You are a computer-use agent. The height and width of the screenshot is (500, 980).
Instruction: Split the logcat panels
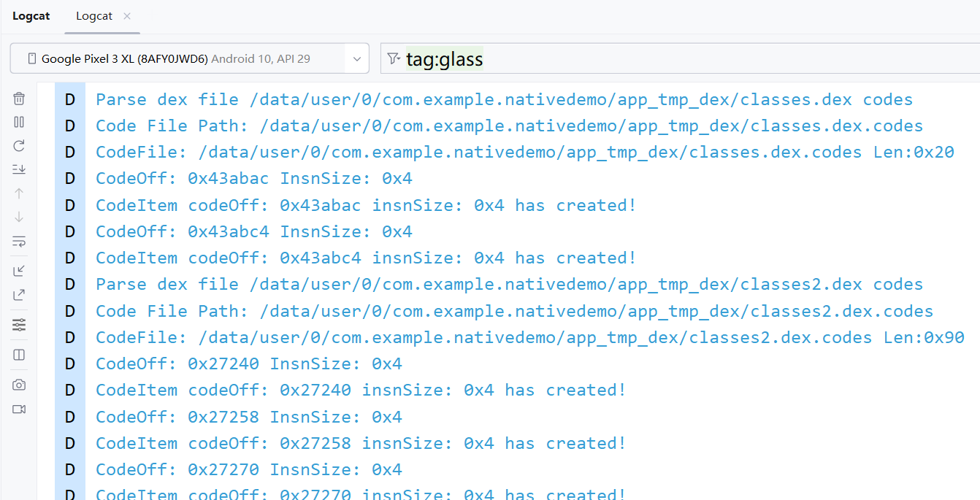[19, 355]
